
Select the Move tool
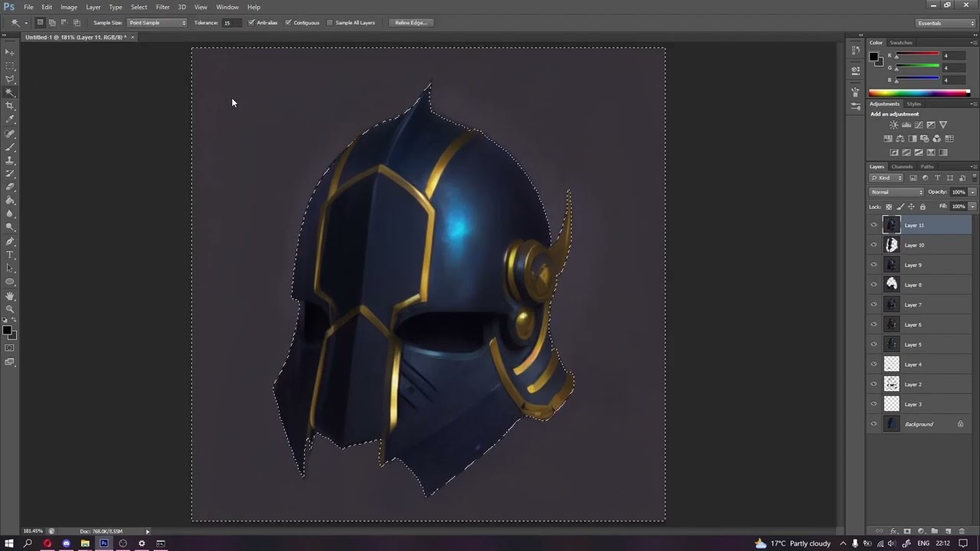point(10,52)
